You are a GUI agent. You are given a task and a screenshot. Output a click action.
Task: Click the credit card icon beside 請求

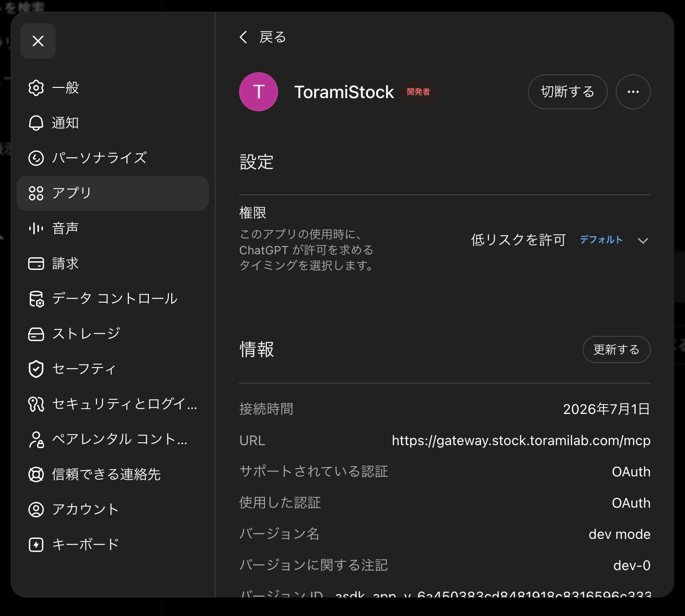(x=36, y=264)
